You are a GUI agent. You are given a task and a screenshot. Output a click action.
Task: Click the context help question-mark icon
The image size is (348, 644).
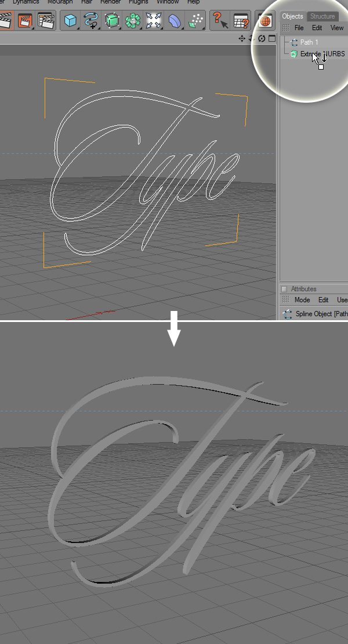220,21
